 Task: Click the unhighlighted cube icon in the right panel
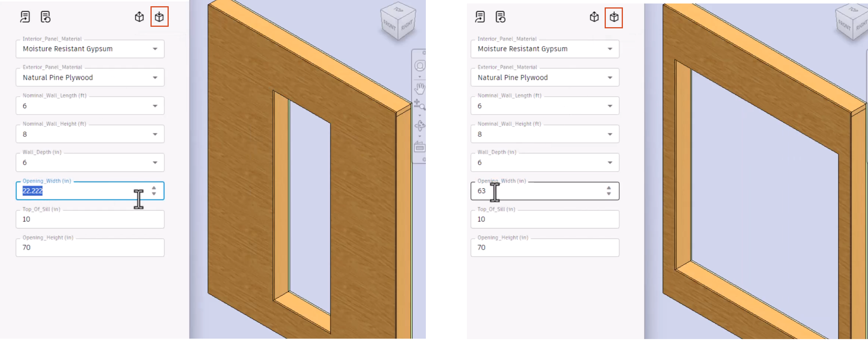click(x=594, y=17)
